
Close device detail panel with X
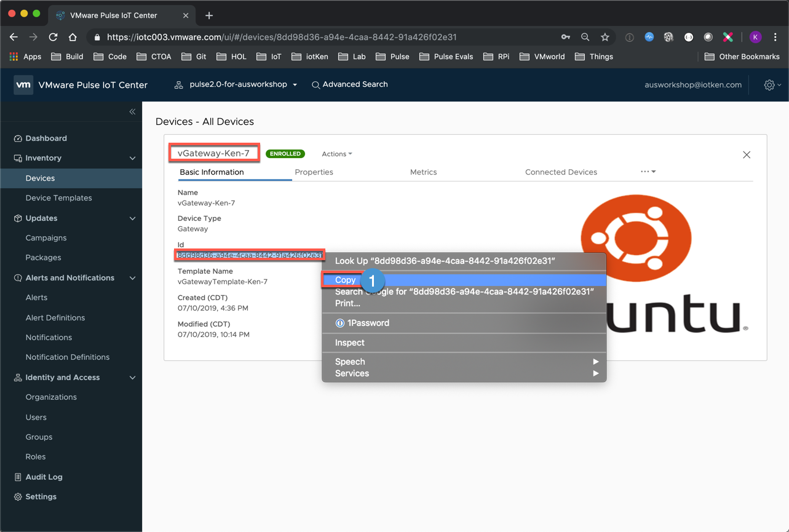(747, 154)
